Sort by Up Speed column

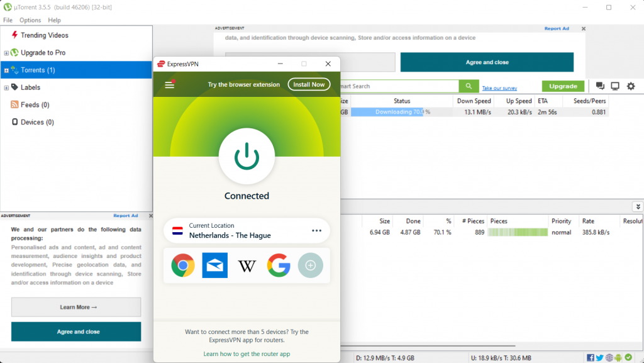point(519,101)
